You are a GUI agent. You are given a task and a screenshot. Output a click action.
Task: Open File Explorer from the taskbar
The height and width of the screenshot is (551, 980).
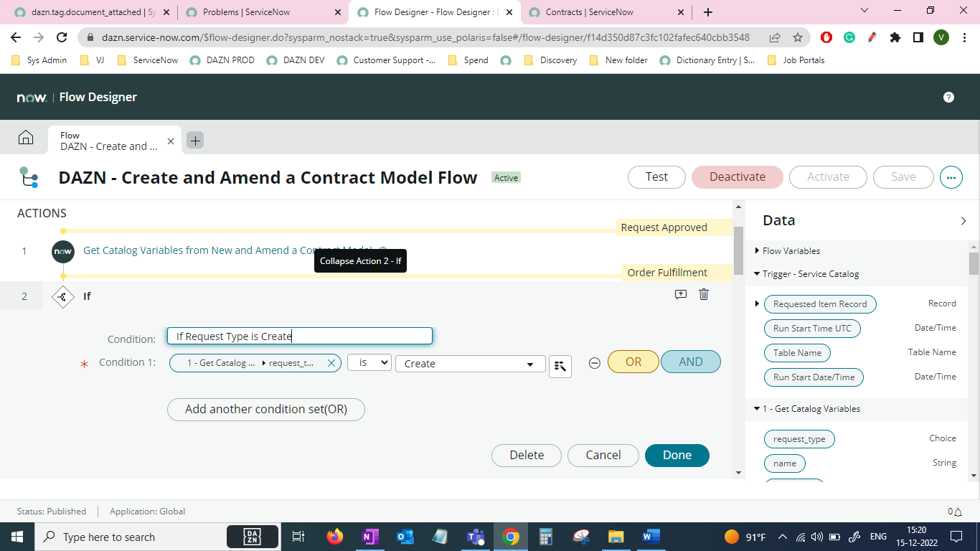[x=616, y=537]
